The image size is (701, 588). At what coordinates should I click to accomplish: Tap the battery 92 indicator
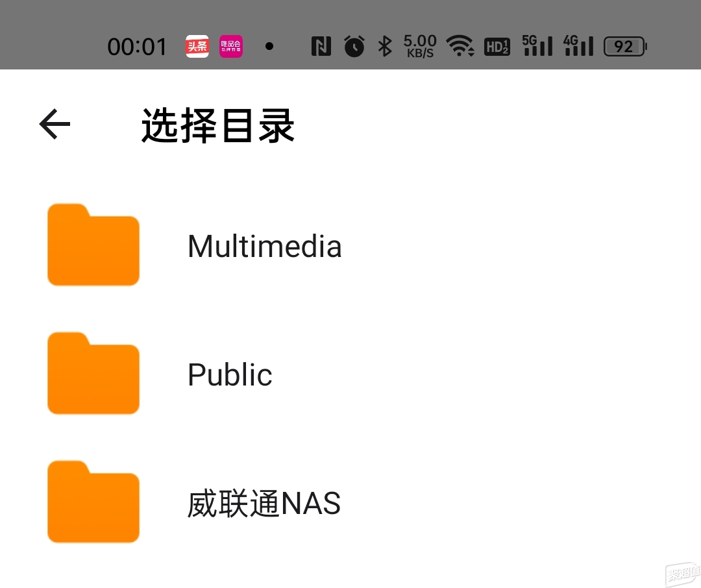tap(625, 47)
